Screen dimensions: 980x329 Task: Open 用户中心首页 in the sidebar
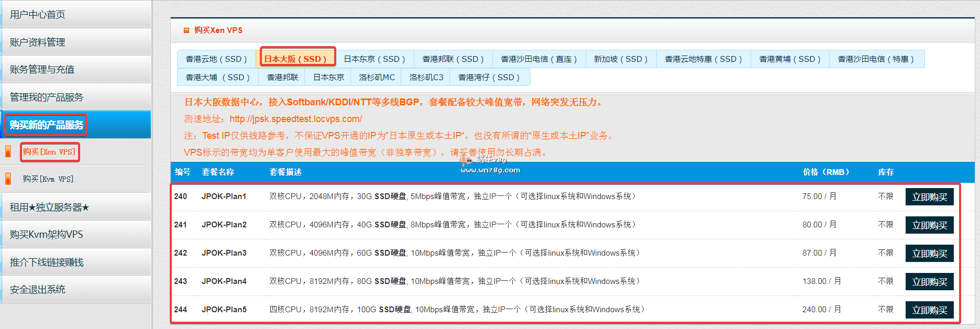point(38,15)
